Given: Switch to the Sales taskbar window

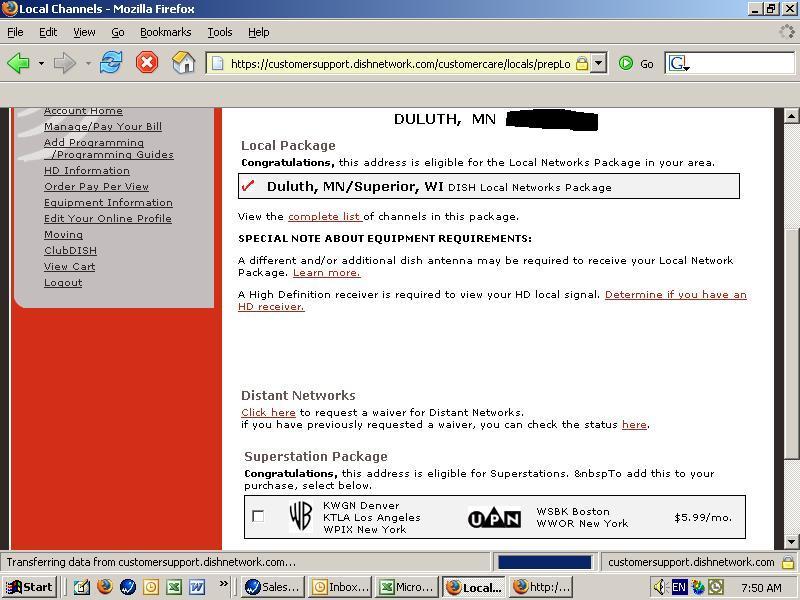Looking at the screenshot, I should (x=273, y=587).
